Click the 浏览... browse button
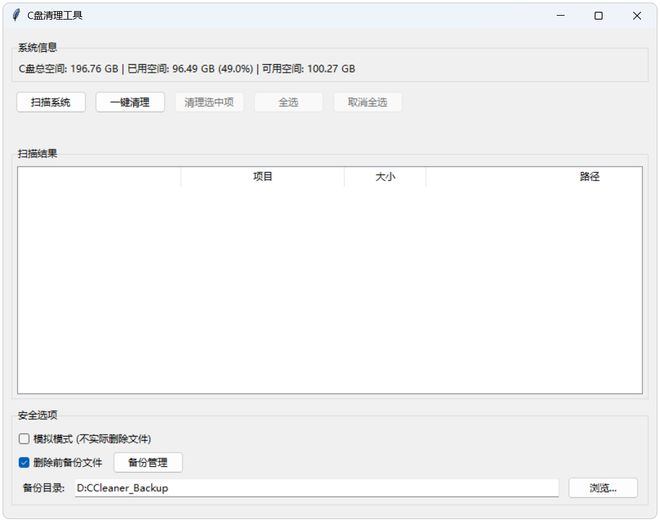 click(x=603, y=488)
